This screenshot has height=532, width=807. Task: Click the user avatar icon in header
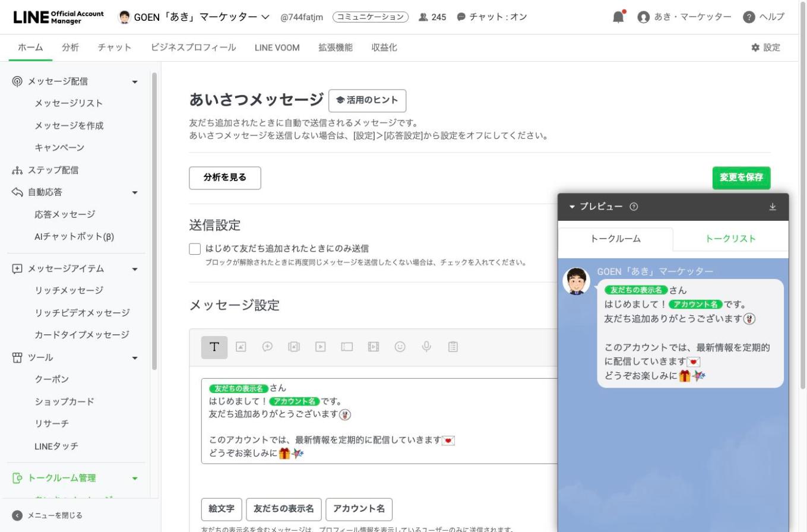[644, 17]
